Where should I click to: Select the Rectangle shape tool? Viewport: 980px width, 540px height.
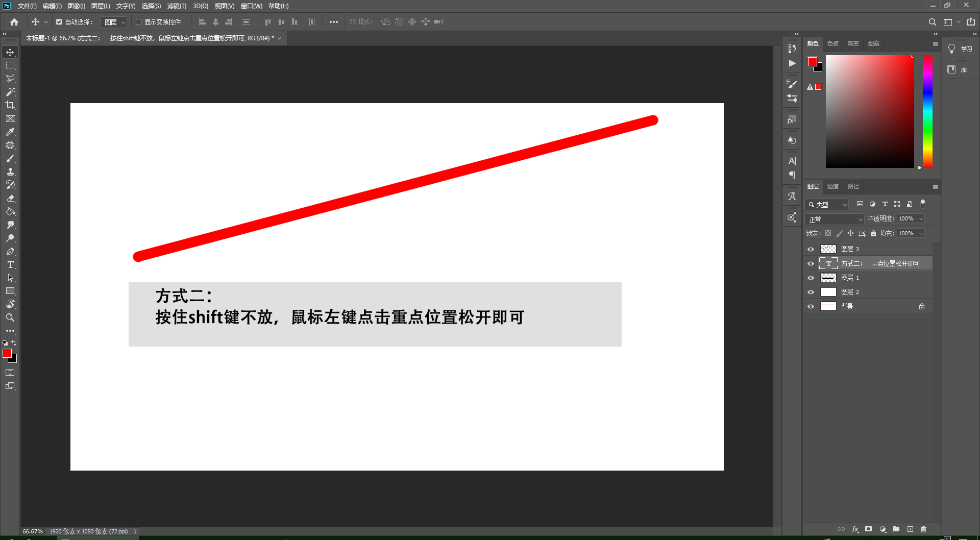click(10, 291)
